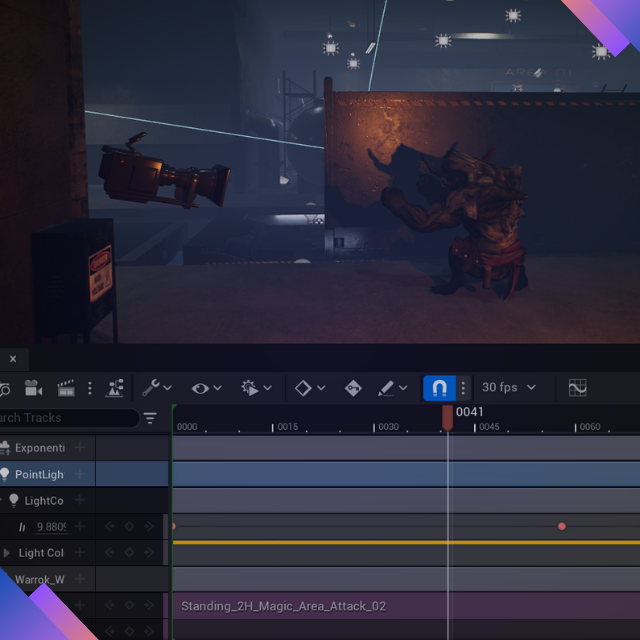Viewport: 640px width, 640px height.
Task: Click the playhead marker at frame 0041
Action: pyautogui.click(x=447, y=418)
